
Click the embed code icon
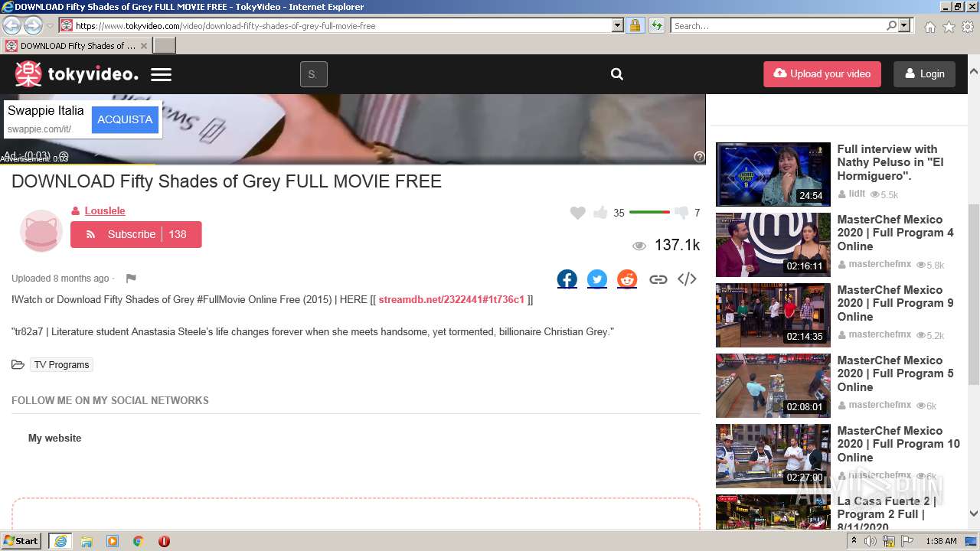click(x=687, y=279)
